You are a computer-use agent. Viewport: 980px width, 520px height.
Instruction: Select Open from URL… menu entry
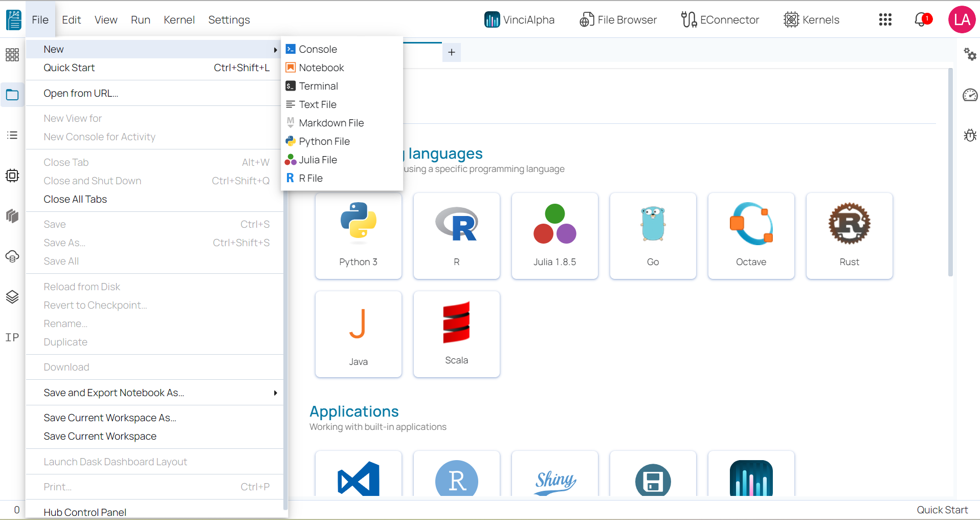(x=154, y=93)
